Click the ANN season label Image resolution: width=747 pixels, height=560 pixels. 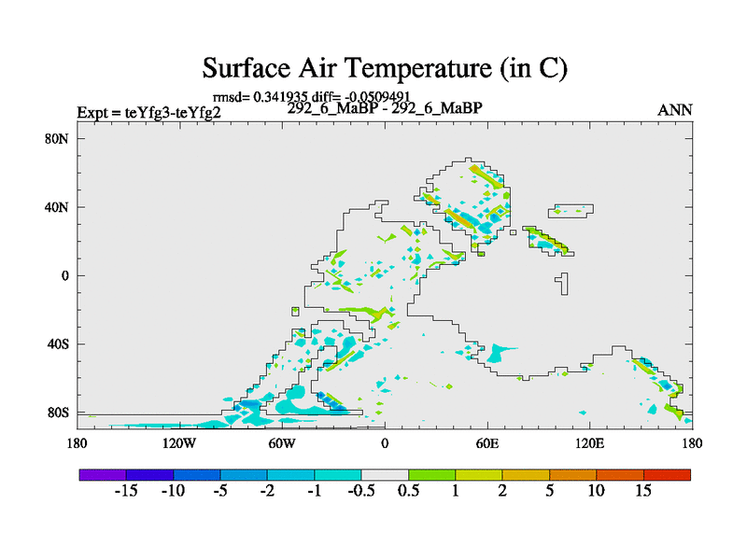(674, 110)
